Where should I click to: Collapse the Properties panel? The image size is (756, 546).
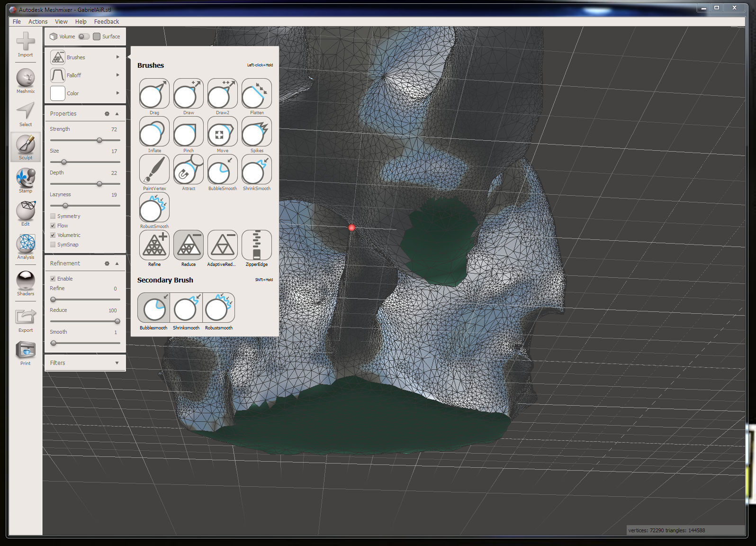pos(117,114)
